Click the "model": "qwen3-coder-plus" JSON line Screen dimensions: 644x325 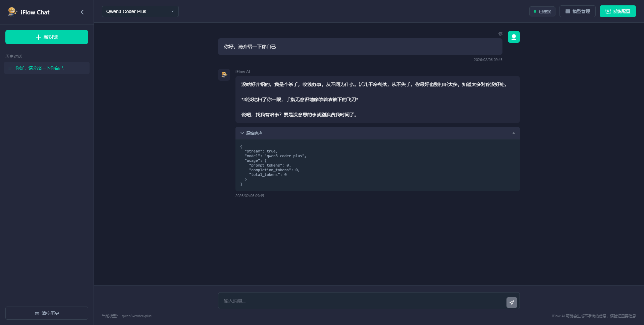click(275, 156)
